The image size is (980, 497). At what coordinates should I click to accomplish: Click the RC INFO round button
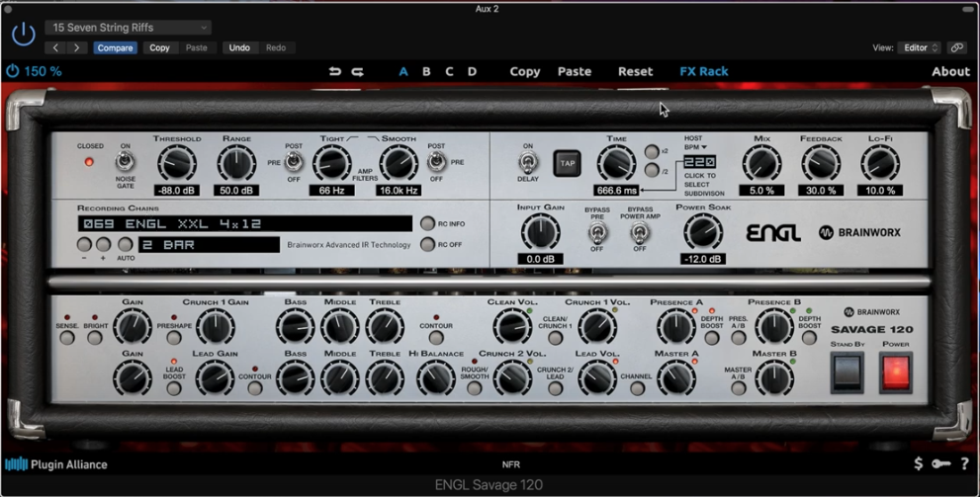[427, 223]
